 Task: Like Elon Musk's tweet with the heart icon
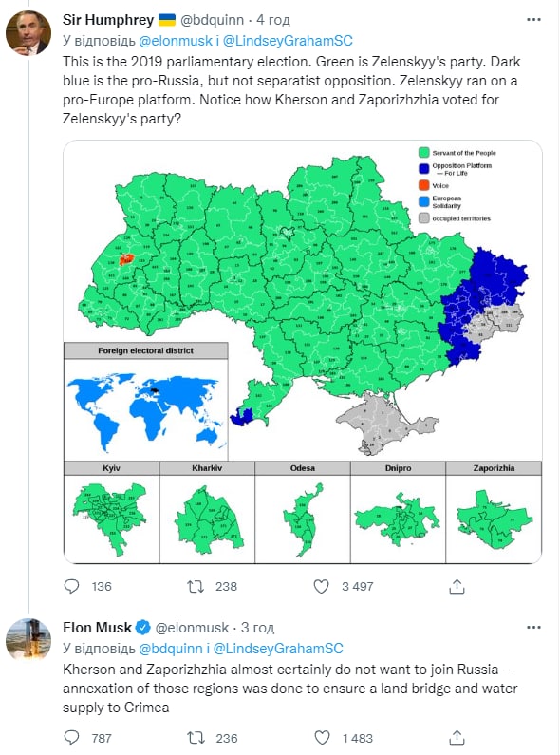[x=322, y=738]
